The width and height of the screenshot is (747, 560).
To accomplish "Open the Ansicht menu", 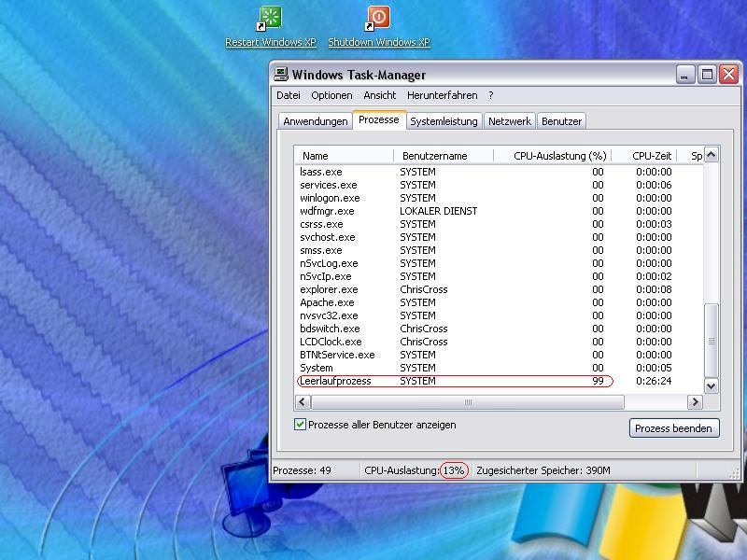I will (x=380, y=95).
